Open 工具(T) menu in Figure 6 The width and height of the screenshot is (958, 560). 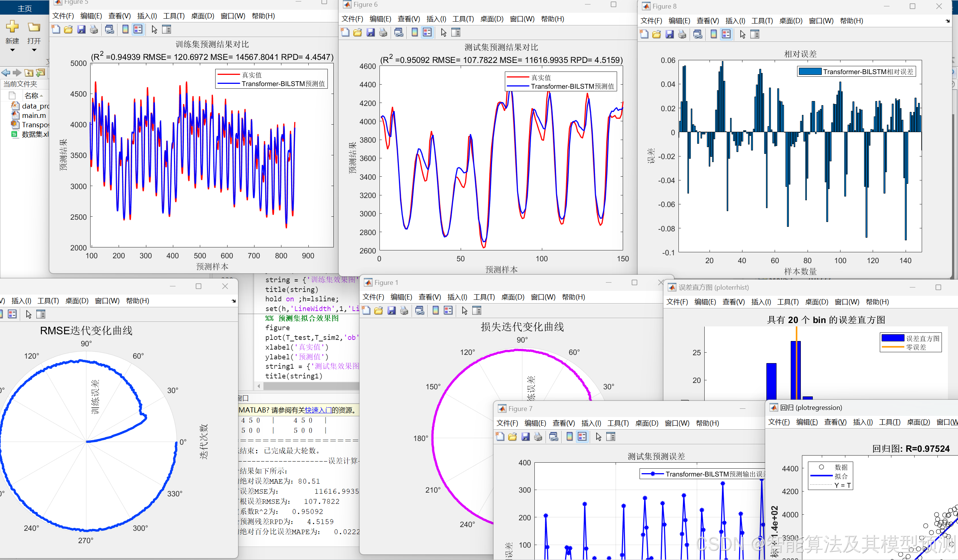[x=463, y=19]
